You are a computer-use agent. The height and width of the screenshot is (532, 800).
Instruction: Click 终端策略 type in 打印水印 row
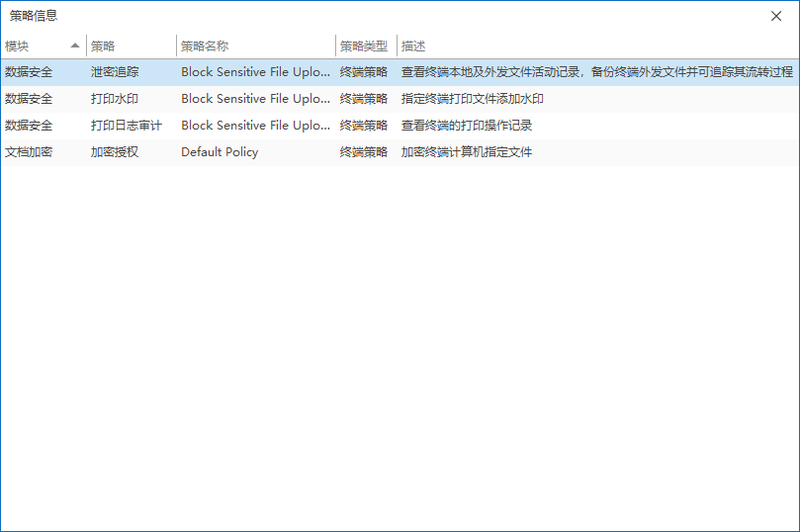click(364, 99)
